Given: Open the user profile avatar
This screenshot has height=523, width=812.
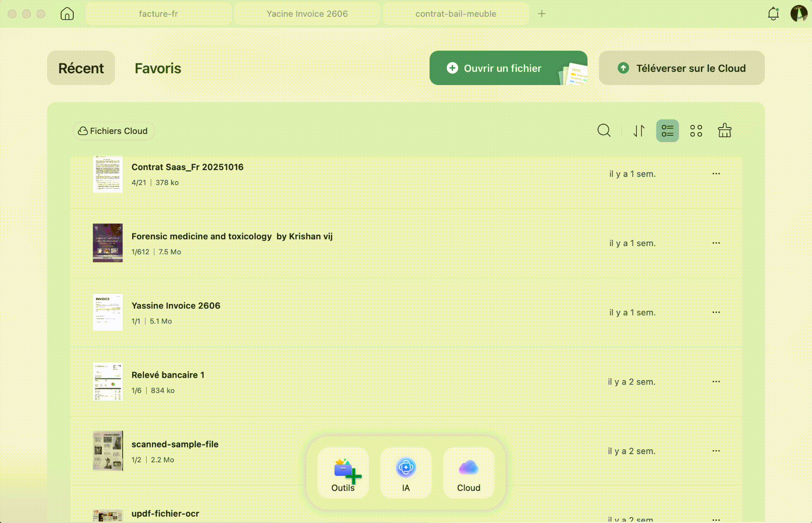Looking at the screenshot, I should (799, 14).
